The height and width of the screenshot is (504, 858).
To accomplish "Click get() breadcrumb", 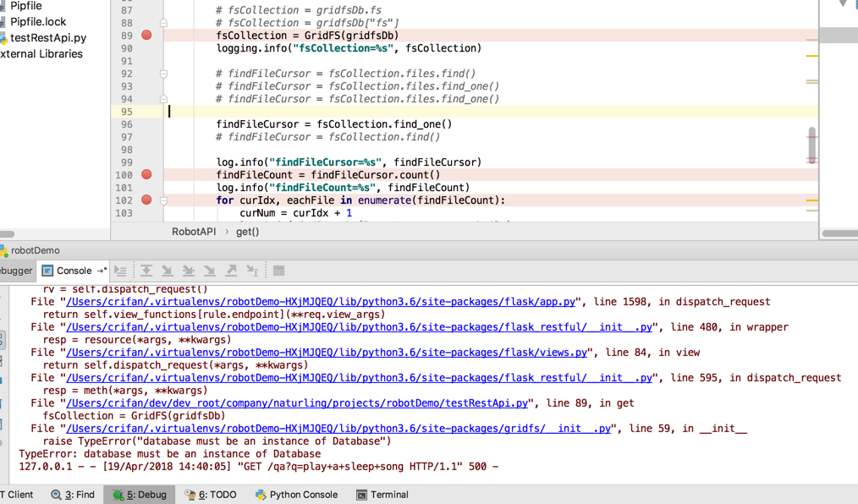I will [x=247, y=232].
